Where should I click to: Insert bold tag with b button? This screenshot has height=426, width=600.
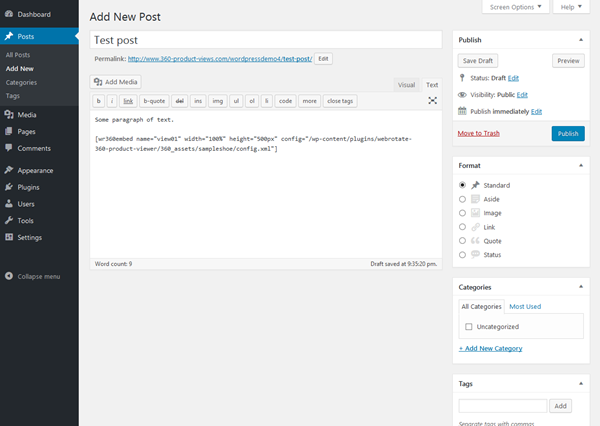(98, 101)
